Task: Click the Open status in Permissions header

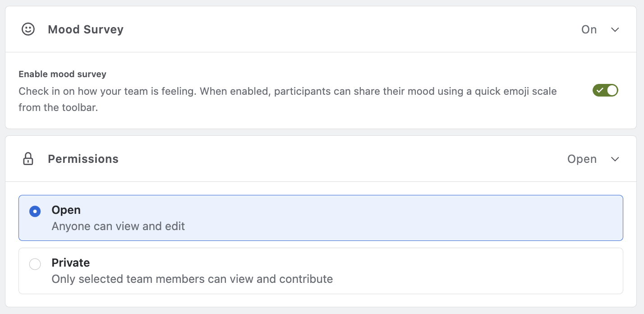Action: (x=582, y=159)
